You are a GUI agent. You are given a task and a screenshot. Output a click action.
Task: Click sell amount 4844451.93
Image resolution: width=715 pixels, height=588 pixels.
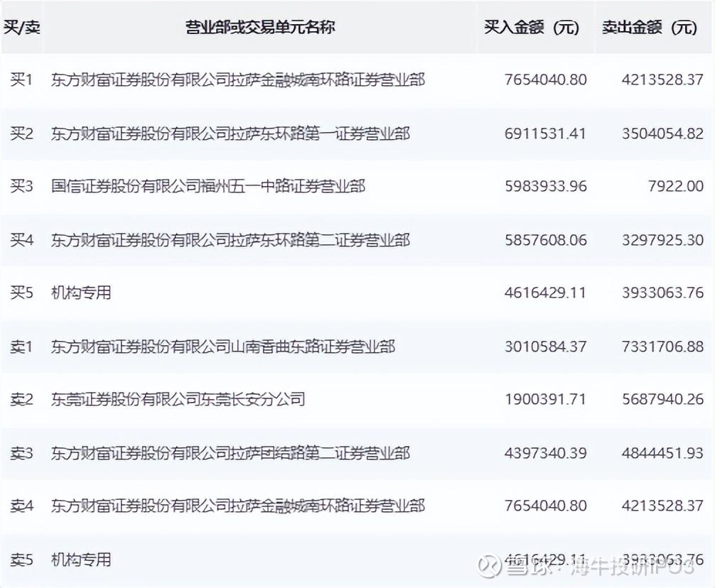(x=662, y=453)
